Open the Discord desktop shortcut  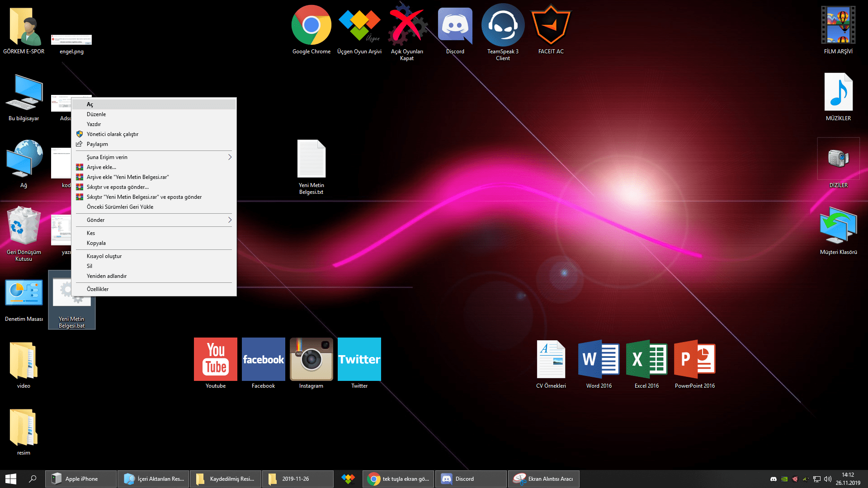coord(455,30)
